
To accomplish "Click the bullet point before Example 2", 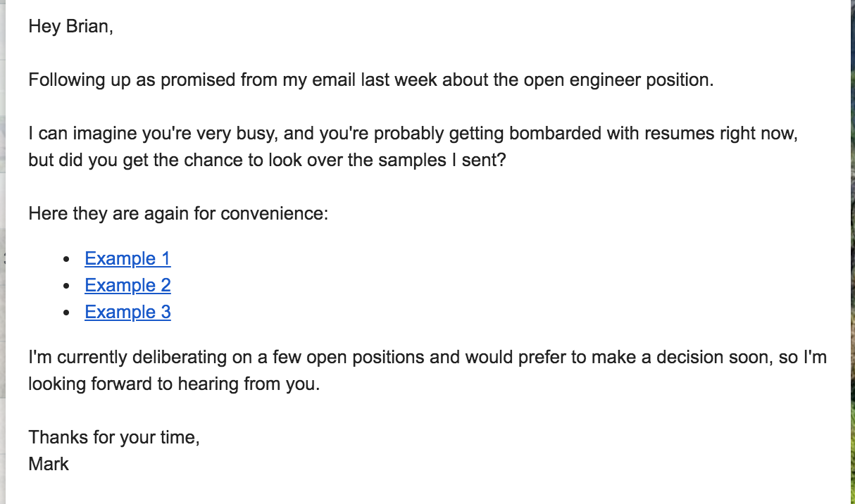I will click(66, 286).
